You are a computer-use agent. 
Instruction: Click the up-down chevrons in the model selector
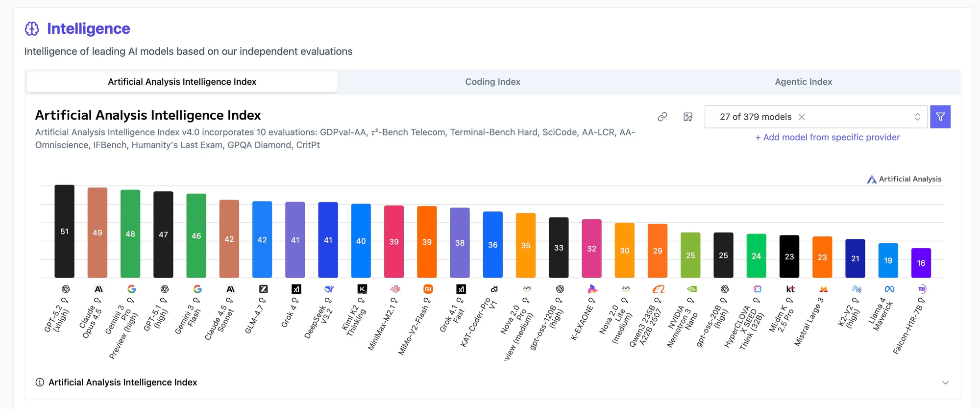917,117
